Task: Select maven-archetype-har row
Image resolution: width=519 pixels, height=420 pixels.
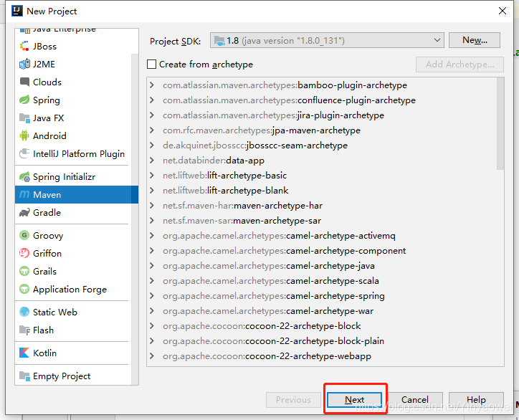Action: 322,206
